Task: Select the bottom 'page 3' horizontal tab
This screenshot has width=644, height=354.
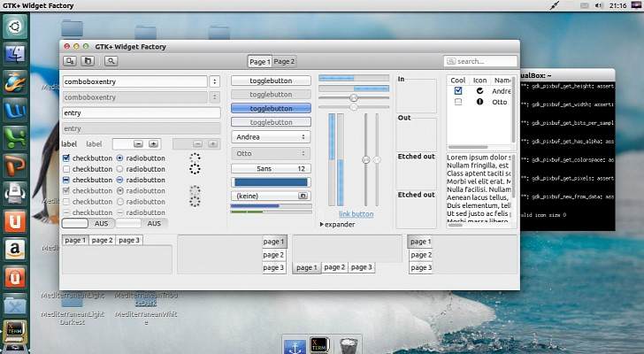Action: pos(361,267)
